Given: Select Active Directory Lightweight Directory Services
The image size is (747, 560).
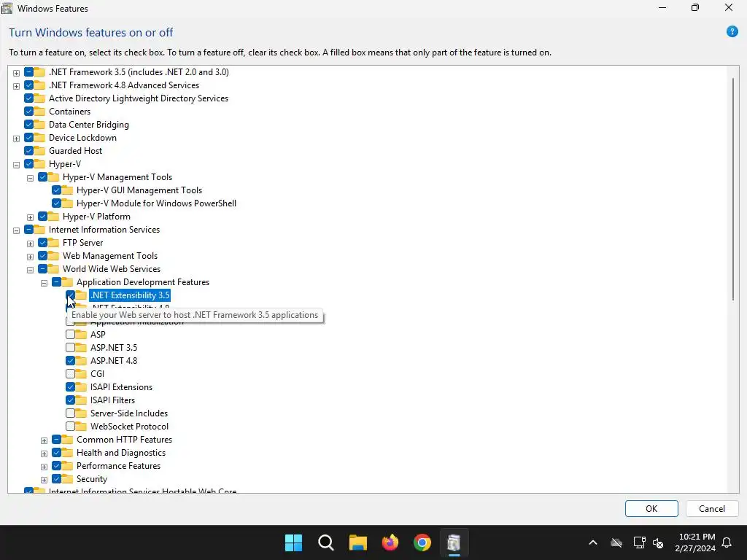Looking at the screenshot, I should point(139,98).
